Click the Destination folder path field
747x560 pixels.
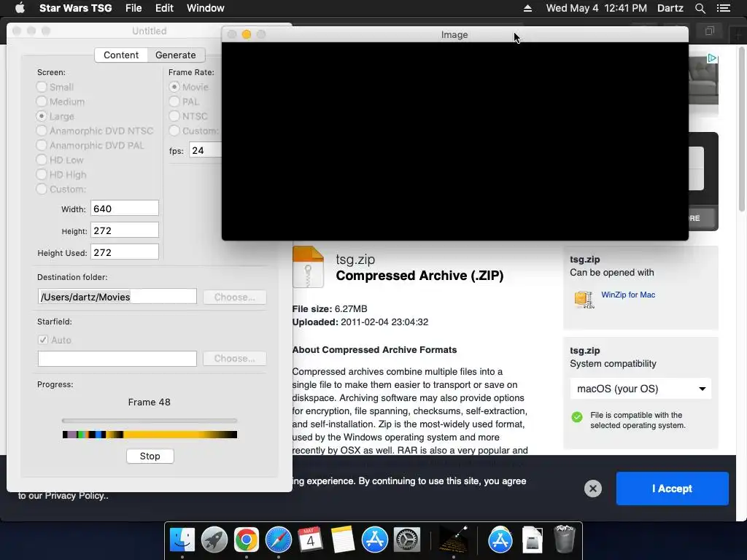(117, 297)
